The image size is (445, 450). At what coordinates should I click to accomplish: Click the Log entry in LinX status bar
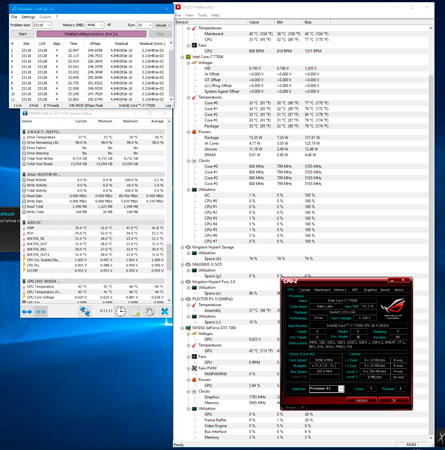(168, 105)
